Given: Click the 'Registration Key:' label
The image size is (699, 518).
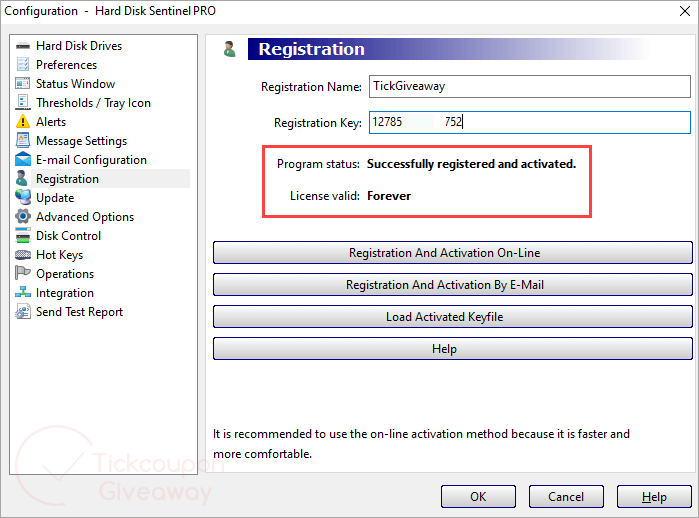Looking at the screenshot, I should tap(318, 123).
